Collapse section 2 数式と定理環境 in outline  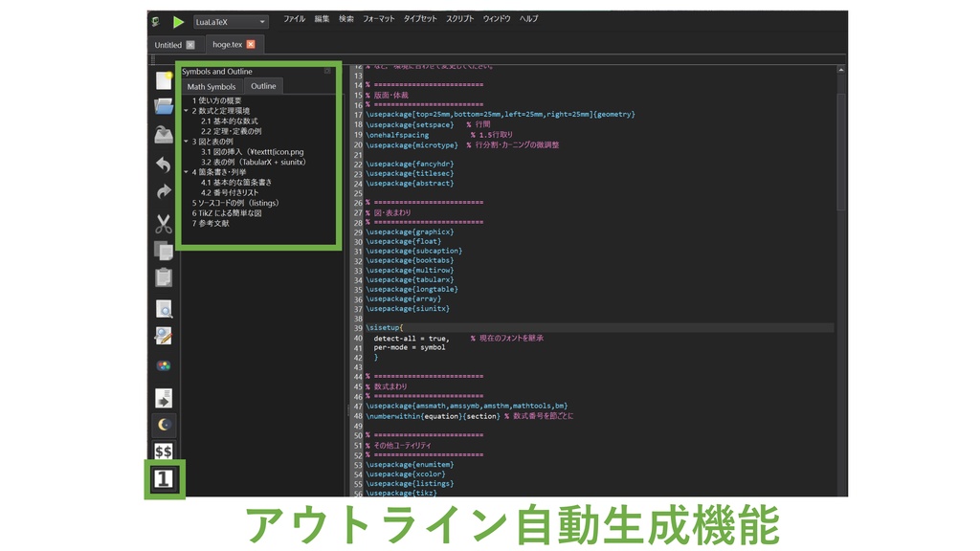(x=186, y=110)
